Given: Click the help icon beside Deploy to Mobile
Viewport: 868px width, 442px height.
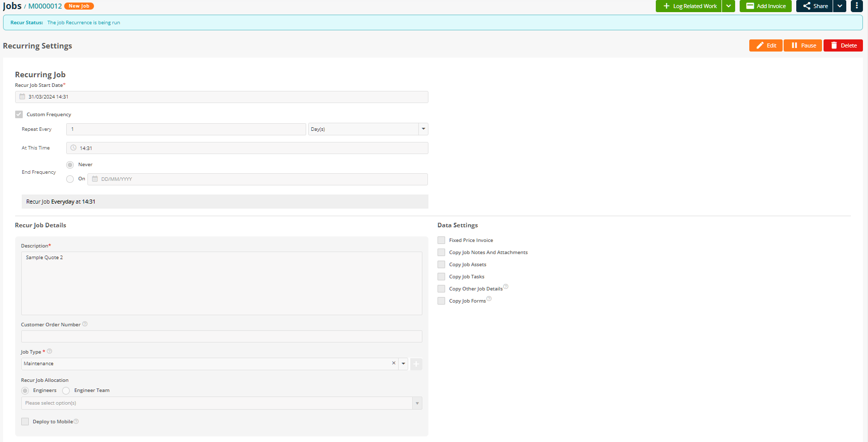Looking at the screenshot, I should coord(76,421).
